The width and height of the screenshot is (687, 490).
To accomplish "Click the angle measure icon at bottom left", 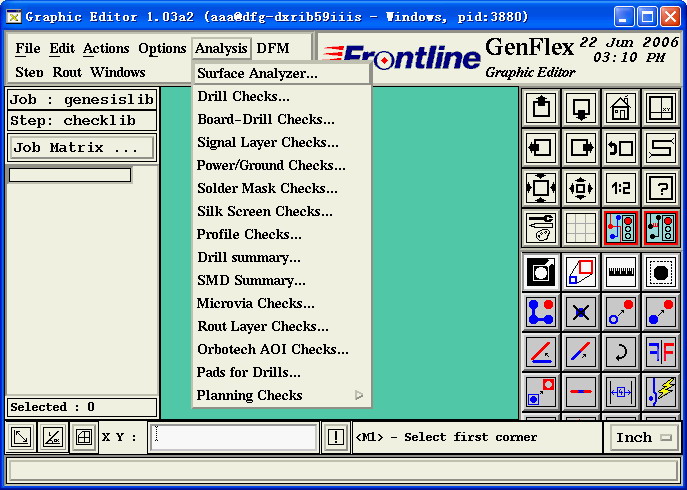I will click(x=52, y=437).
